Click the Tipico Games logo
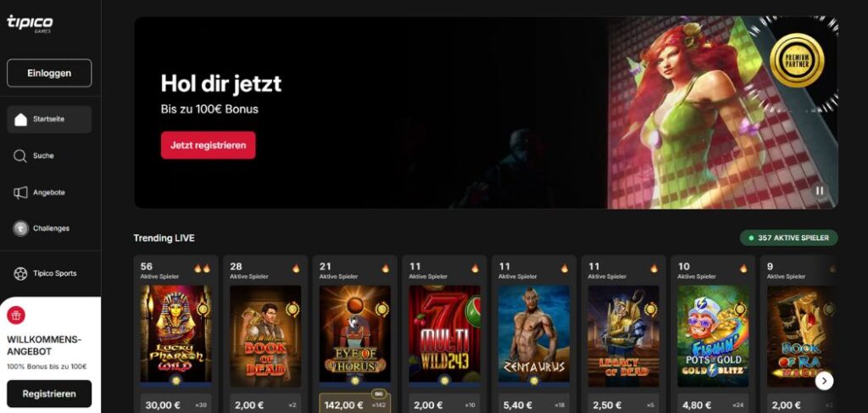This screenshot has width=868, height=413. (30, 23)
